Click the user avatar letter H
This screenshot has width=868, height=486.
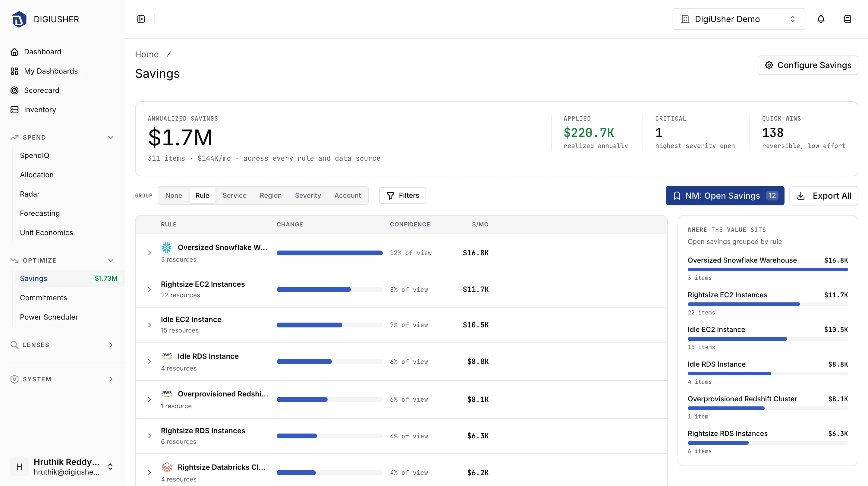[x=19, y=466]
